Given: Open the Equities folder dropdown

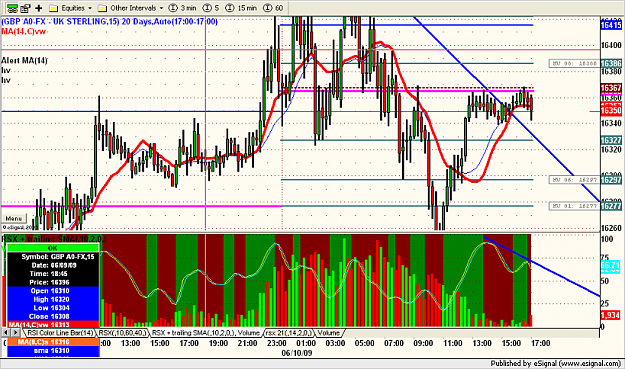Looking at the screenshot, I should tap(71, 8).
